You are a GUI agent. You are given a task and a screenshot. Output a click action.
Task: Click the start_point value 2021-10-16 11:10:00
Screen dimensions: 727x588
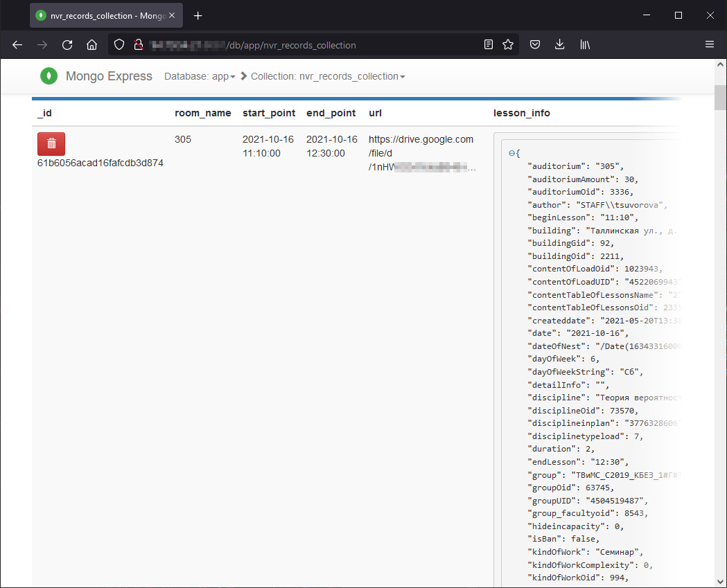[x=268, y=146]
